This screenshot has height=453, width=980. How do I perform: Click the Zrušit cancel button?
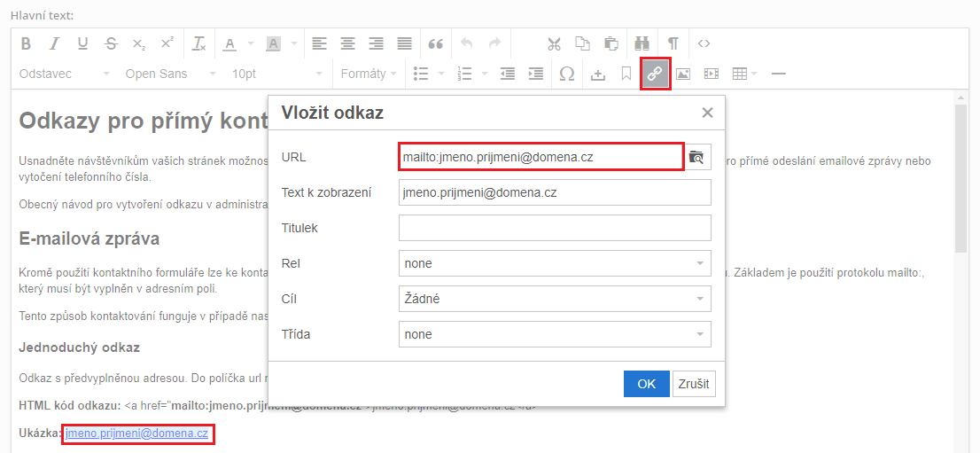pyautogui.click(x=694, y=384)
